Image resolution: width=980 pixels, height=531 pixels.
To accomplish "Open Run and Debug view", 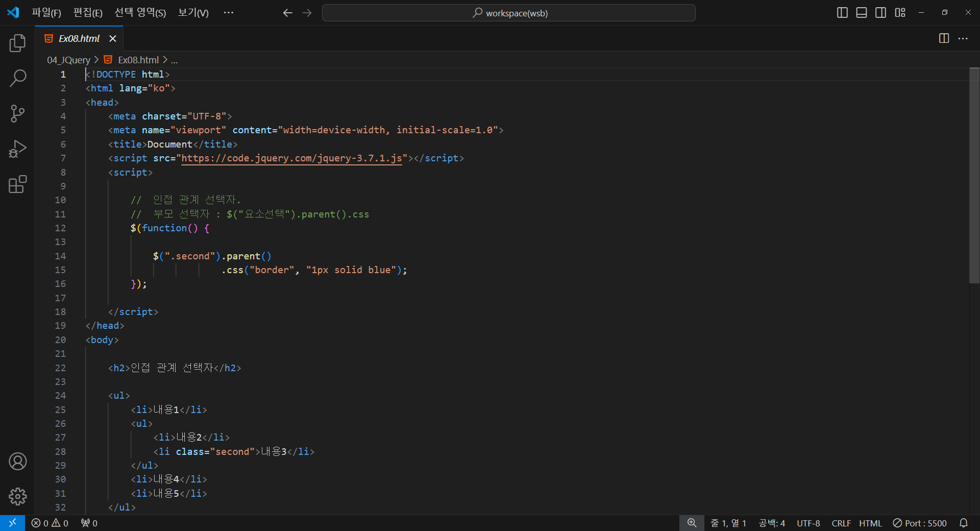I will (x=17, y=149).
